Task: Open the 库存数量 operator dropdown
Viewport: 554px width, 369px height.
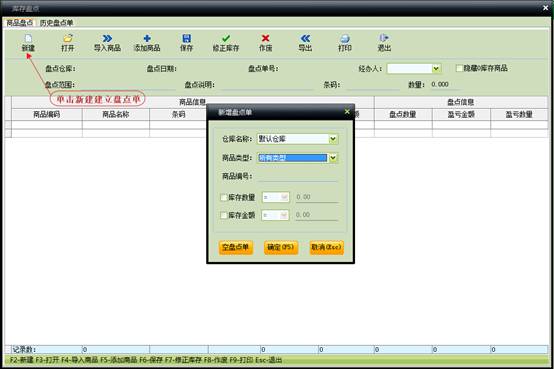Action: (x=284, y=197)
